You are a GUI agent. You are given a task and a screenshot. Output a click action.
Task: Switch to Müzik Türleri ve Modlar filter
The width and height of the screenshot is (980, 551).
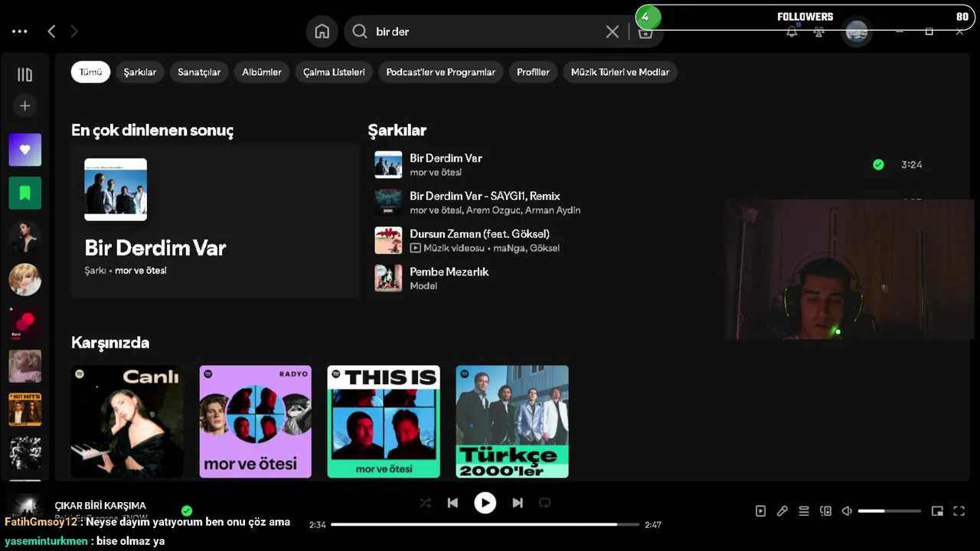620,72
